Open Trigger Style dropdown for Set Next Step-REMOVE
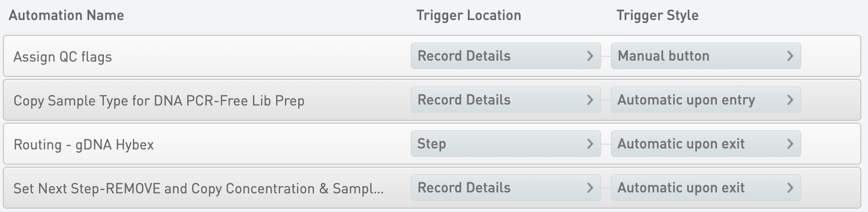This screenshot has height=212, width=868. 705,188
